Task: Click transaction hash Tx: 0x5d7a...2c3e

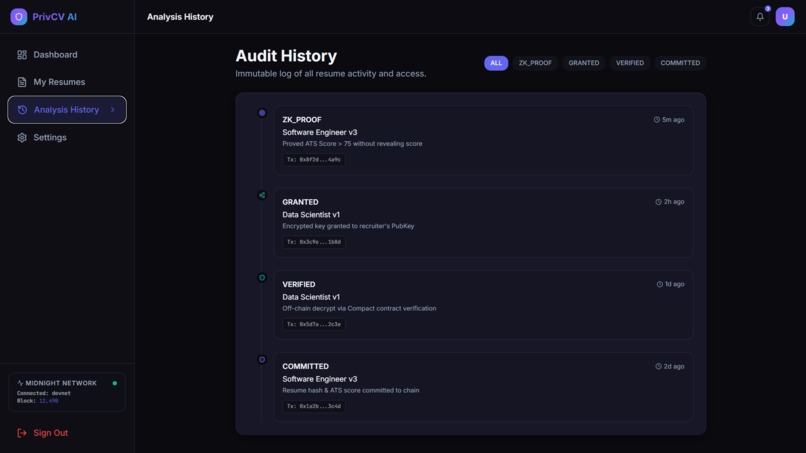Action: click(314, 324)
